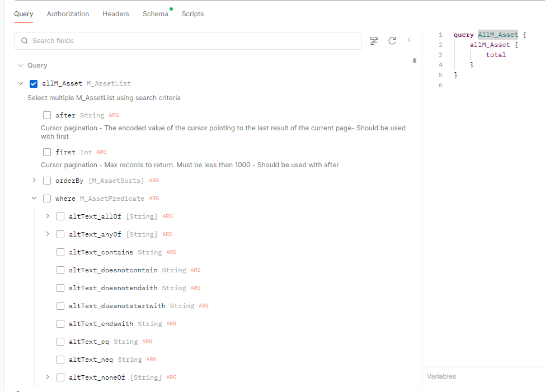545x392 pixels.
Task: Check the altText_doesnotcontain argument
Action: [x=60, y=270]
